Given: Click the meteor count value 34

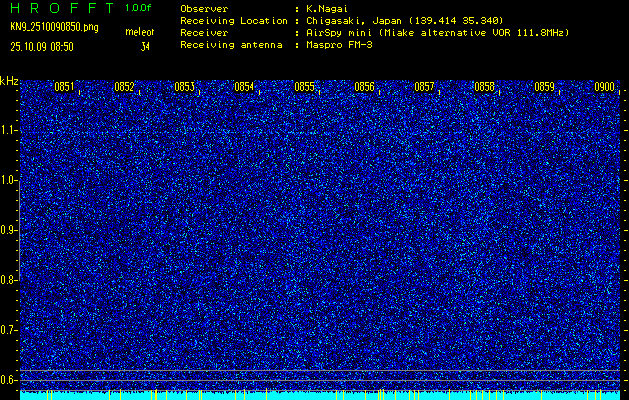Looking at the screenshot, I should [145, 46].
